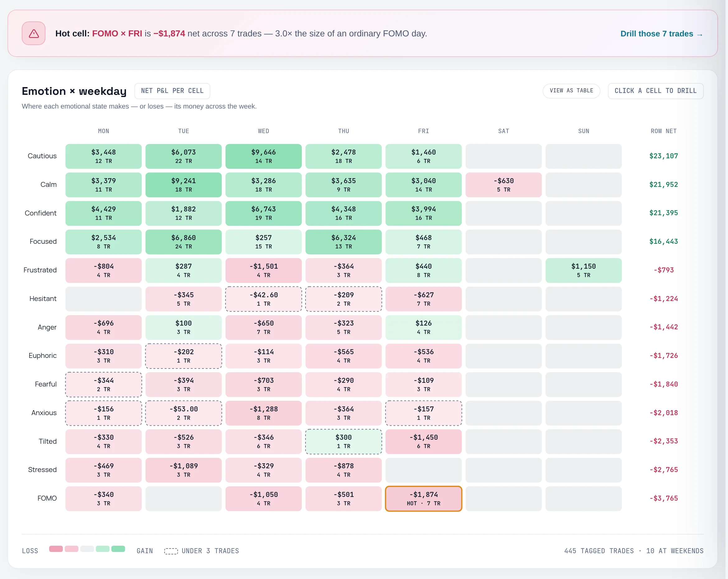This screenshot has height=579, width=728.
Task: Select the 'Net P&L per cell' badge
Action: point(172,91)
